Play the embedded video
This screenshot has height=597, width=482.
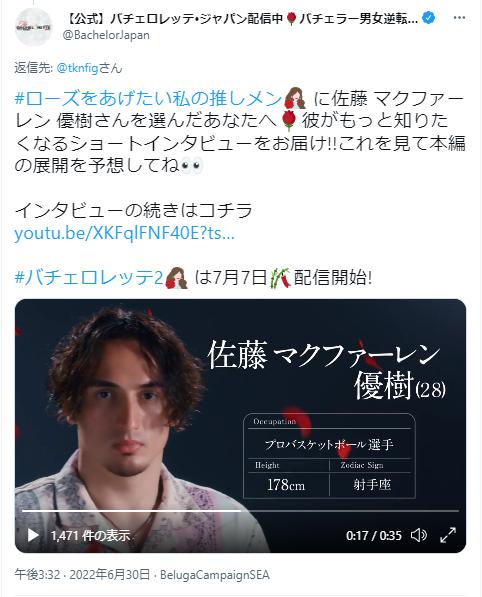point(33,535)
